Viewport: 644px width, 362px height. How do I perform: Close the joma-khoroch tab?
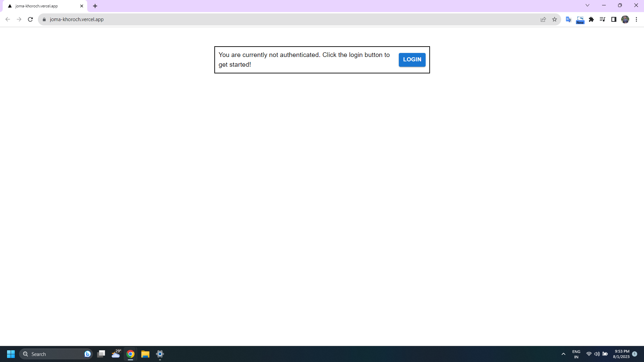[82, 6]
